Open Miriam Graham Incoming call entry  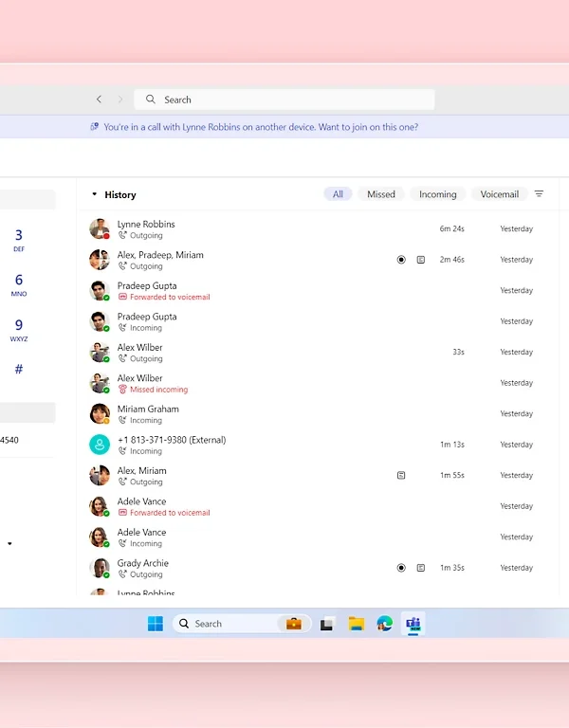coord(319,413)
